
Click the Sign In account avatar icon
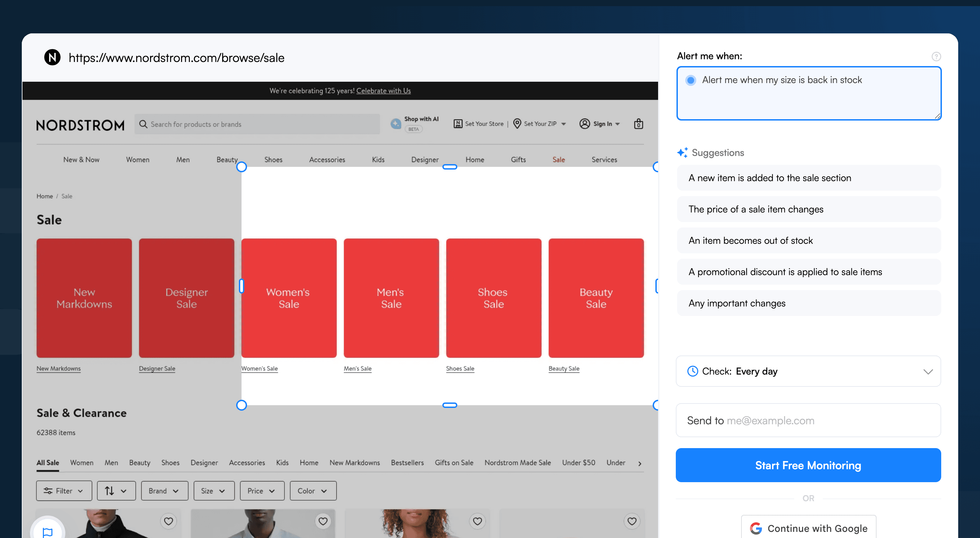click(x=584, y=124)
